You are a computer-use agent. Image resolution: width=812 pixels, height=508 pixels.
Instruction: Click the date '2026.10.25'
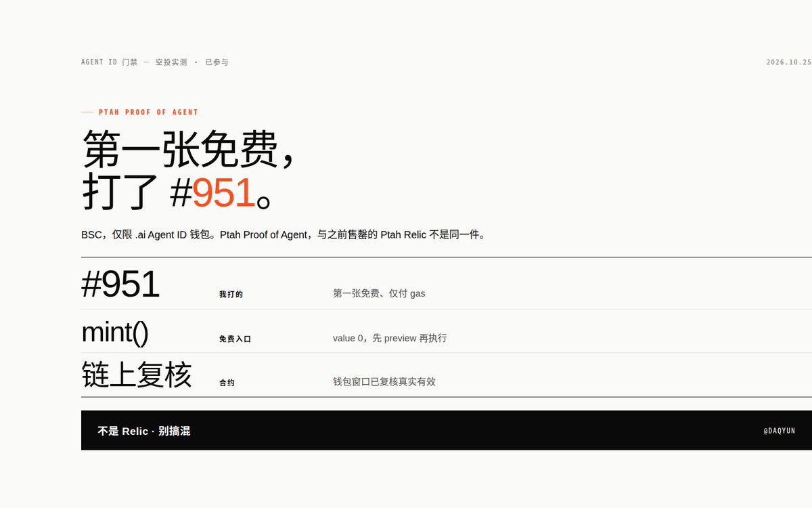point(789,62)
